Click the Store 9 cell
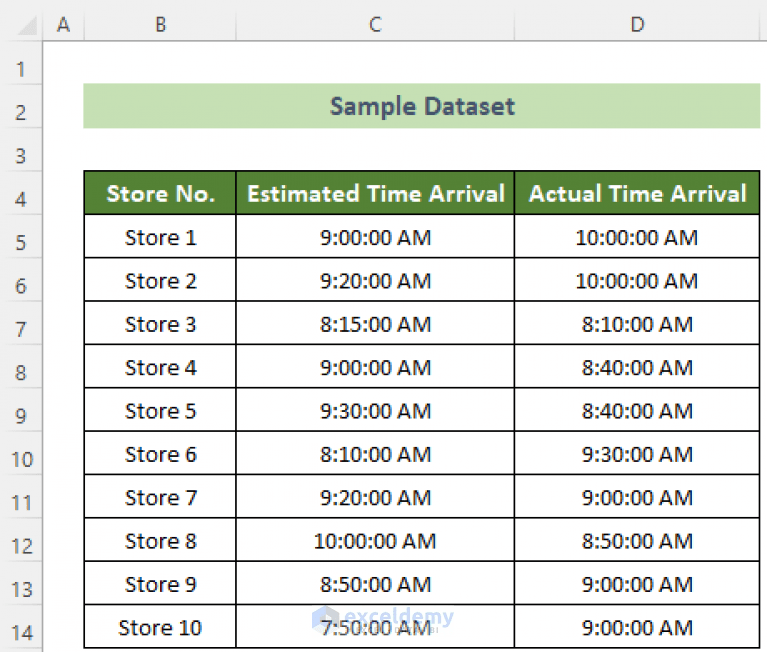The image size is (767, 652). (160, 584)
